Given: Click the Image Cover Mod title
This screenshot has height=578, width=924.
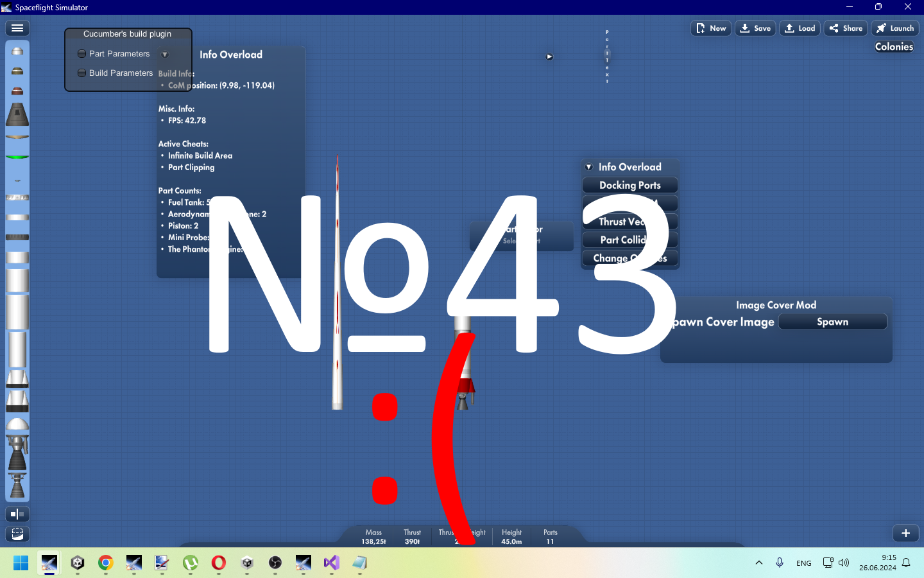Looking at the screenshot, I should (776, 305).
